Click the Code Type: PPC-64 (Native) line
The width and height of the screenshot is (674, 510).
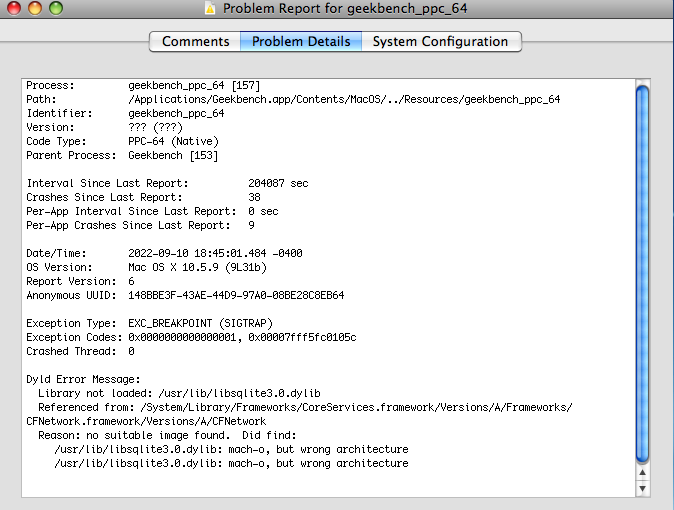point(123,141)
